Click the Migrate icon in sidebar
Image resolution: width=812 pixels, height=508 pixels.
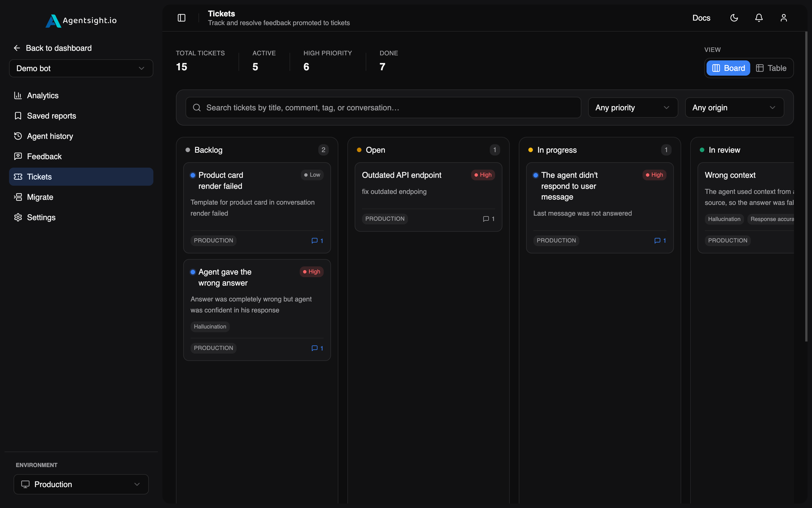(x=18, y=197)
